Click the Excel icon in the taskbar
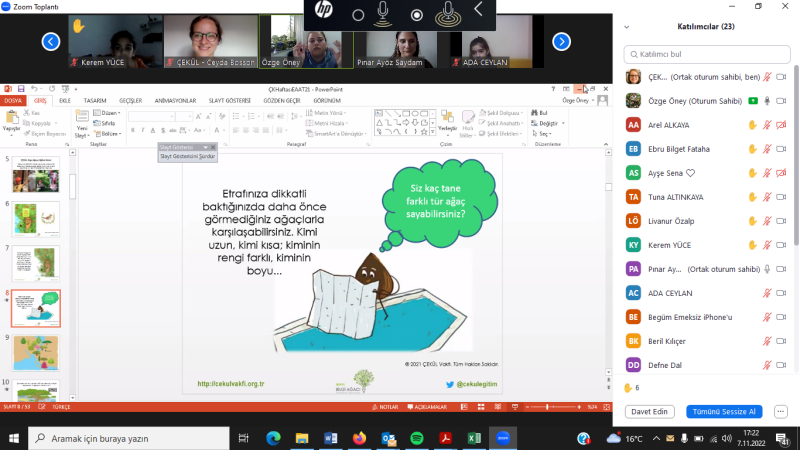 (x=475, y=438)
